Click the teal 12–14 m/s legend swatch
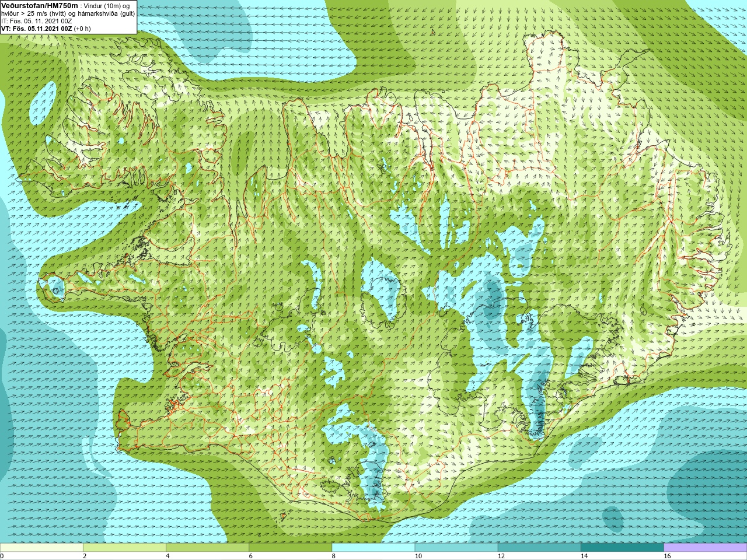 point(539,548)
